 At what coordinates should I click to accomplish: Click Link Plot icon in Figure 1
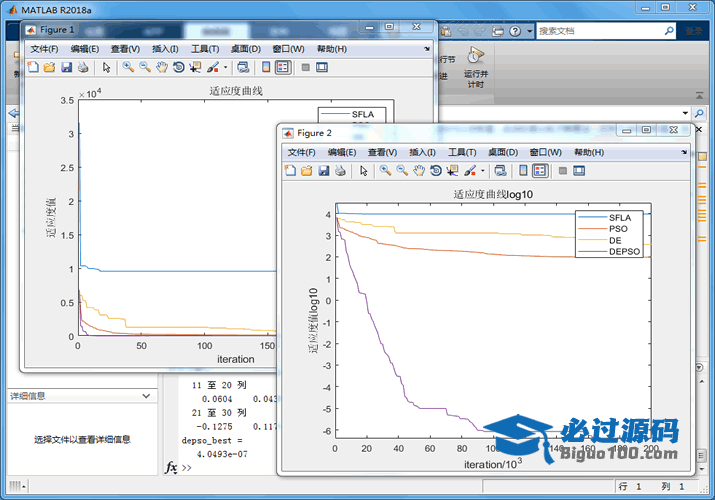(243, 67)
